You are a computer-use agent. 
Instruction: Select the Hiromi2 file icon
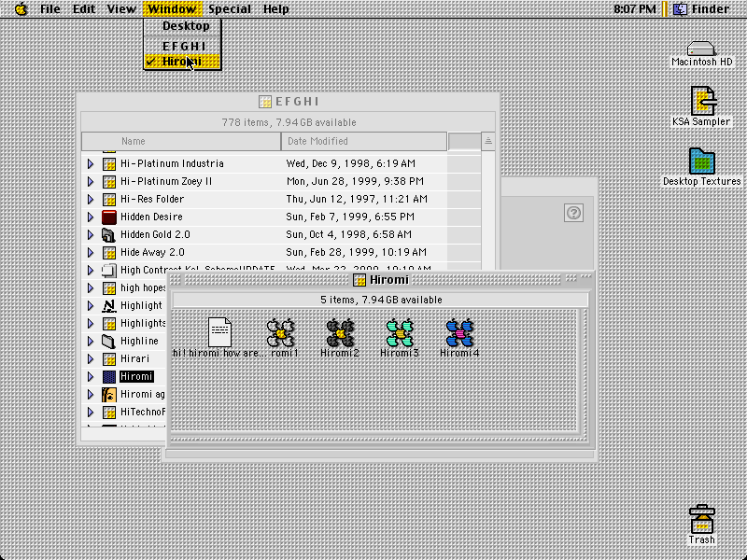pos(340,332)
